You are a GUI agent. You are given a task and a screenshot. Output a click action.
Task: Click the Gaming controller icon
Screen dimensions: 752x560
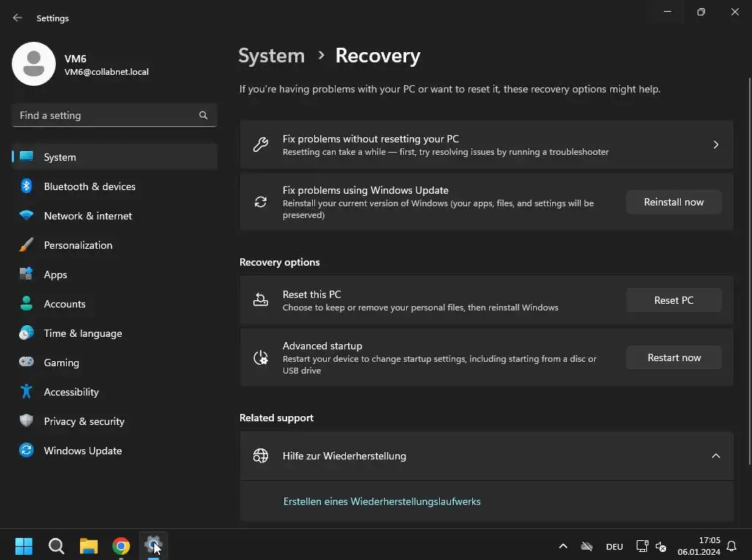tap(26, 362)
